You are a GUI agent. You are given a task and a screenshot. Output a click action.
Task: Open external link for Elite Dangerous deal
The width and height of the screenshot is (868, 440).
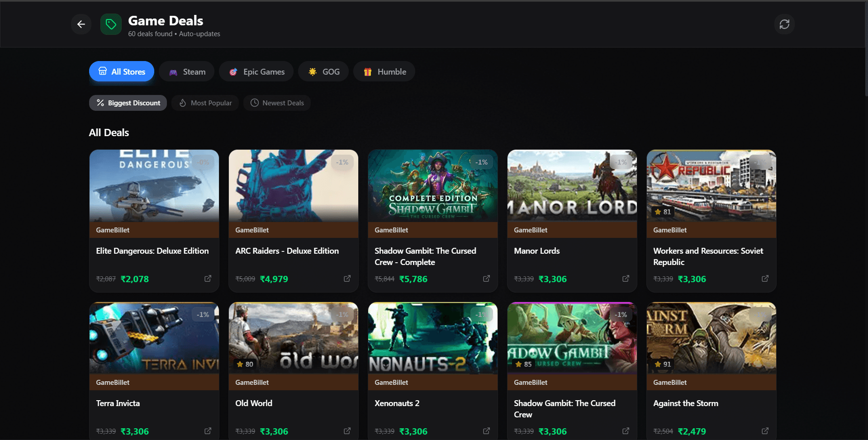(x=208, y=279)
